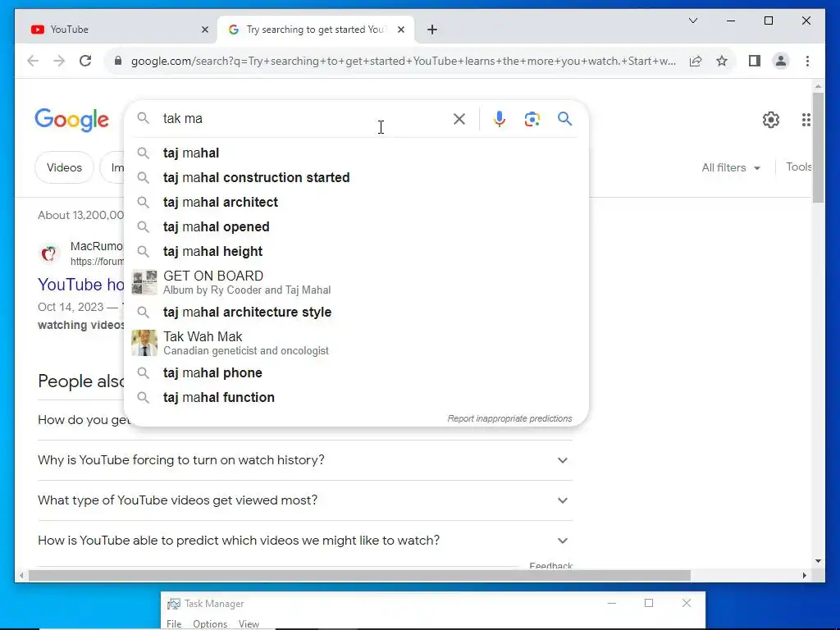Minimize the Task Manager window

pos(612,603)
